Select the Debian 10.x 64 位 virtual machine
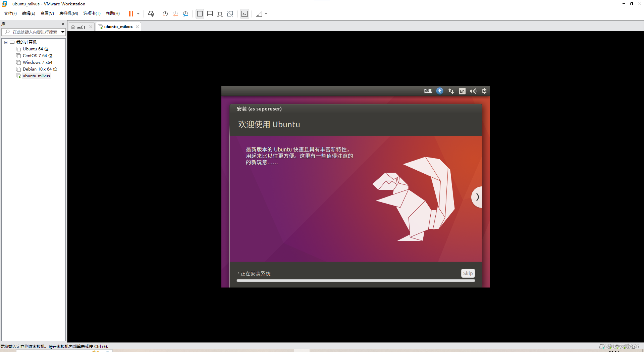 pyautogui.click(x=40, y=69)
